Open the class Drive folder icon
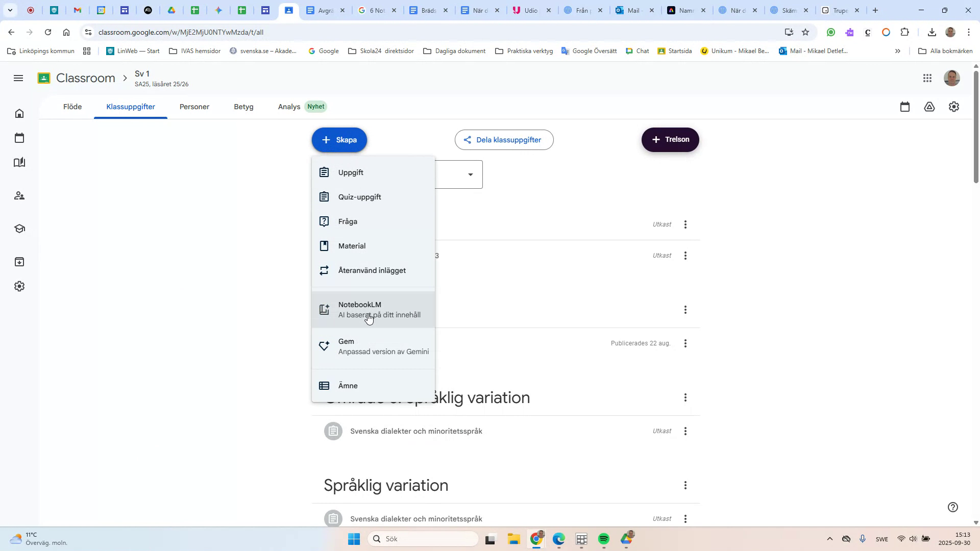Viewport: 980px width, 551px height. point(929,107)
